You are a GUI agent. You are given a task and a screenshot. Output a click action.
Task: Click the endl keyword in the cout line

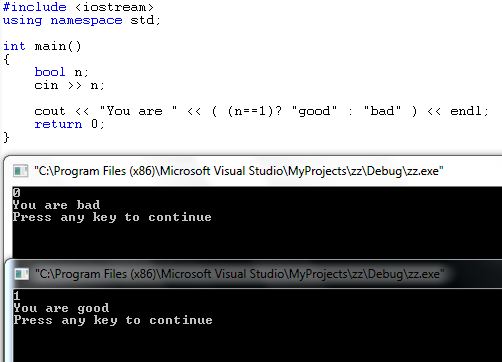[466, 111]
